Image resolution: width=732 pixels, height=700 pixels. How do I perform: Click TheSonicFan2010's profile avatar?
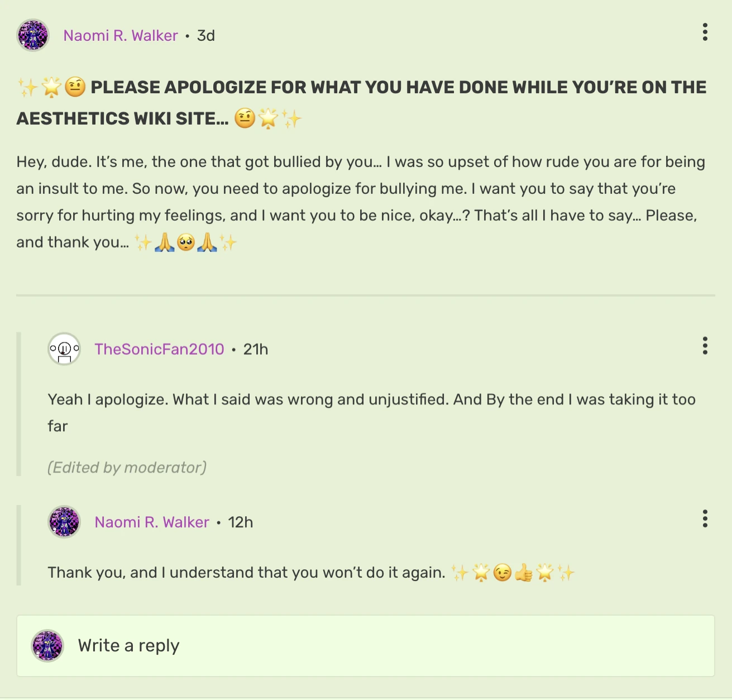[x=64, y=349]
